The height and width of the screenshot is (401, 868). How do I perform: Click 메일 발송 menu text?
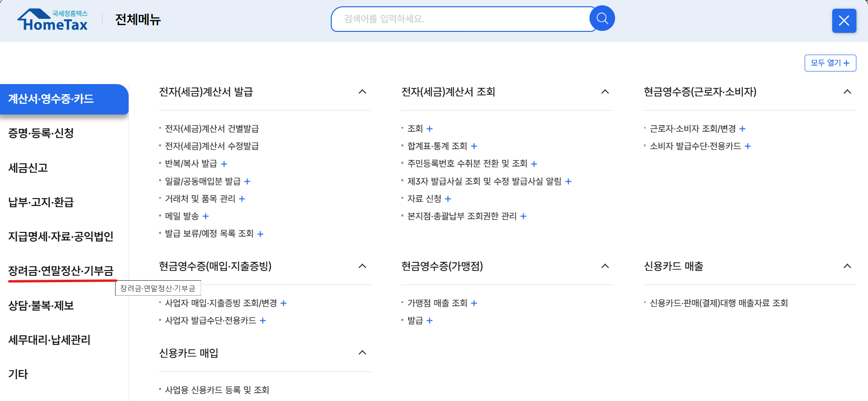[182, 216]
